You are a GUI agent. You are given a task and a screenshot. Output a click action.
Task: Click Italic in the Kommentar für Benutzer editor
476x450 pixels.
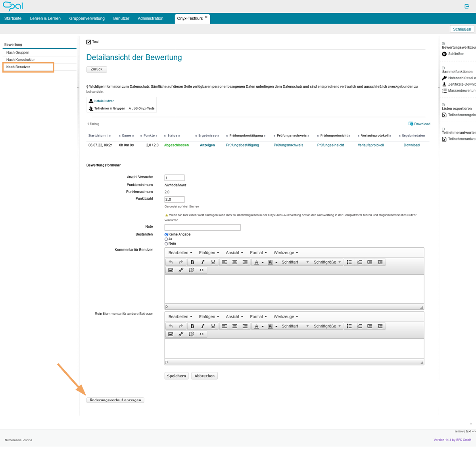203,262
